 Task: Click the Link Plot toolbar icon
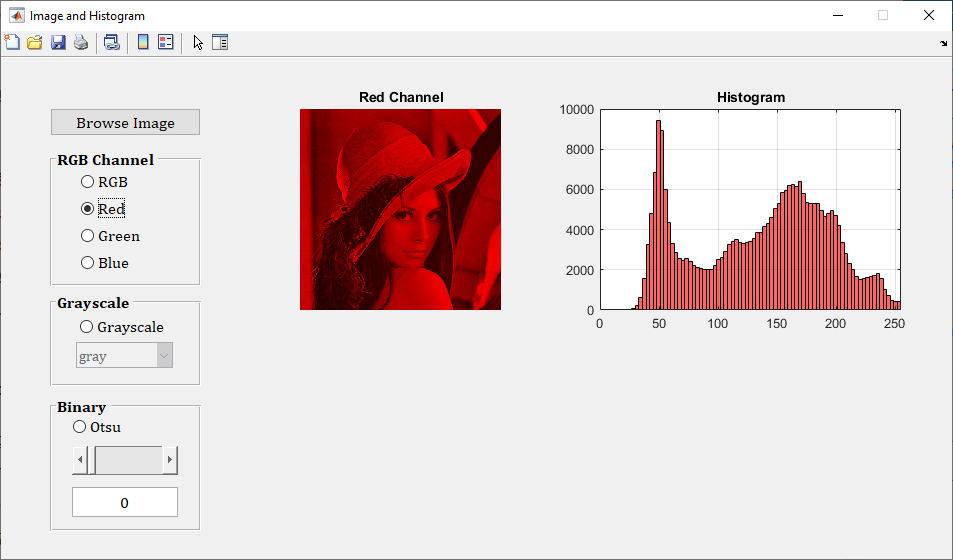coord(111,42)
